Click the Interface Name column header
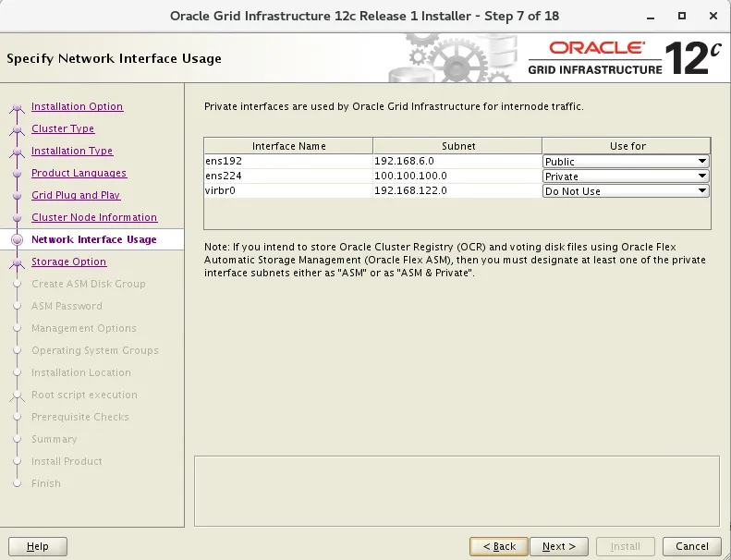 point(288,146)
